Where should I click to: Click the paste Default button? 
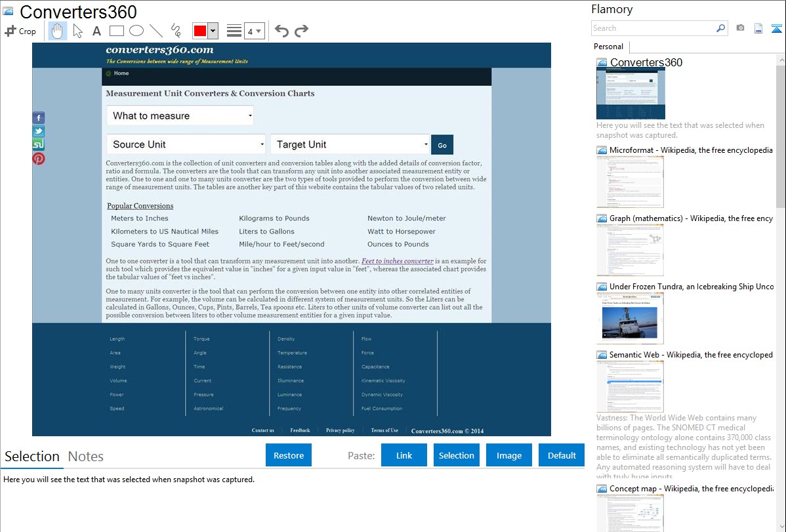pos(562,455)
